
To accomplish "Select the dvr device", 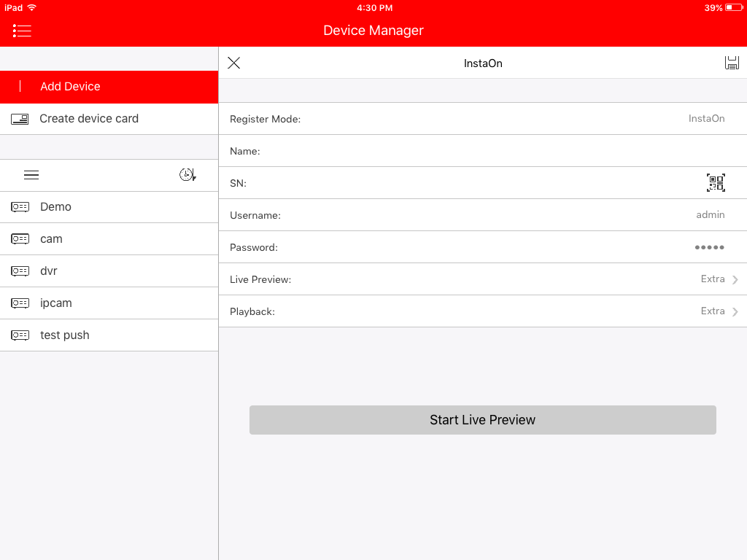I will [109, 271].
